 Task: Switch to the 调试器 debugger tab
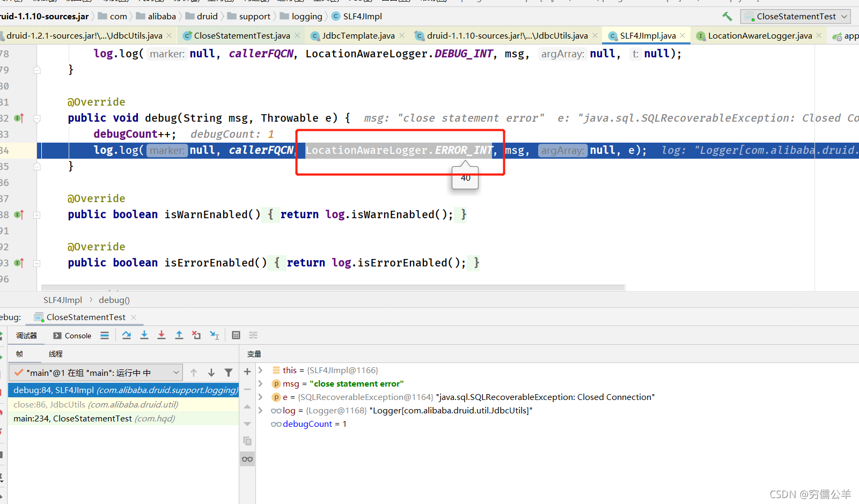click(x=26, y=336)
